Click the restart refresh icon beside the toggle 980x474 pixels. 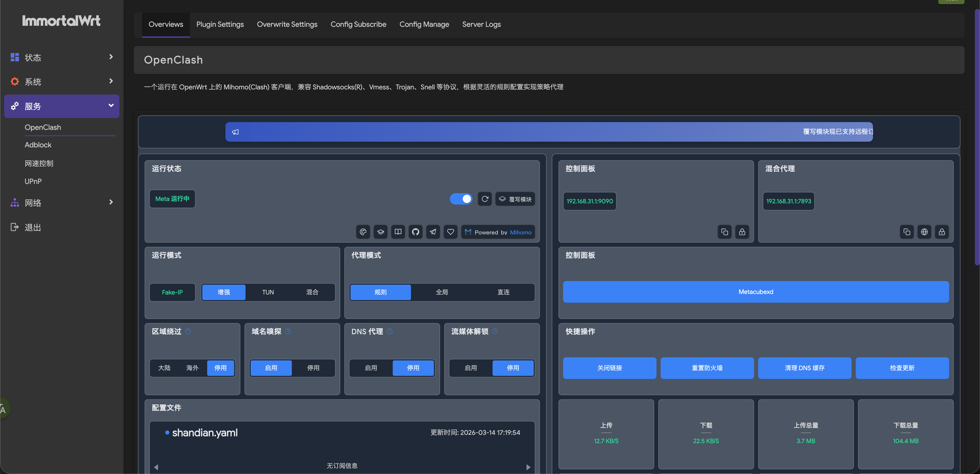(x=485, y=199)
